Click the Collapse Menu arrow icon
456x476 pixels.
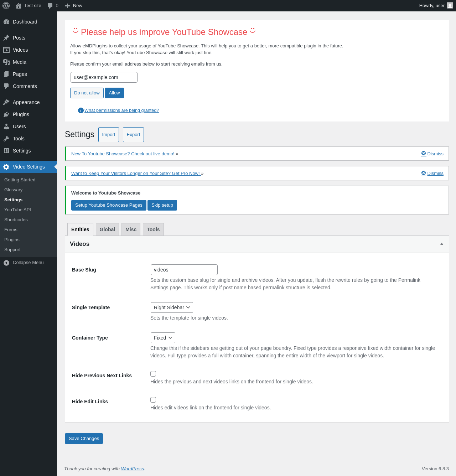click(x=6, y=263)
